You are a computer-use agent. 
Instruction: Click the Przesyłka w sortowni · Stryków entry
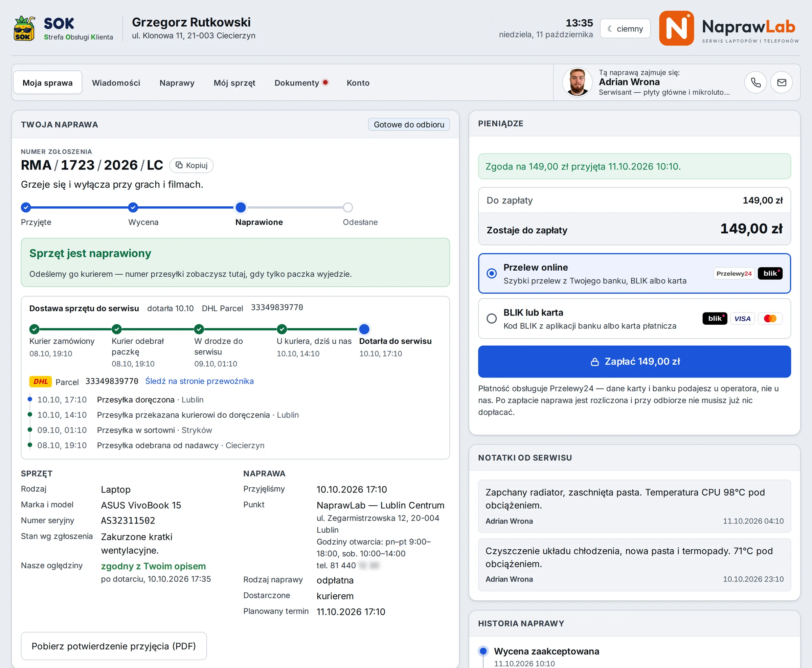pyautogui.click(x=154, y=430)
